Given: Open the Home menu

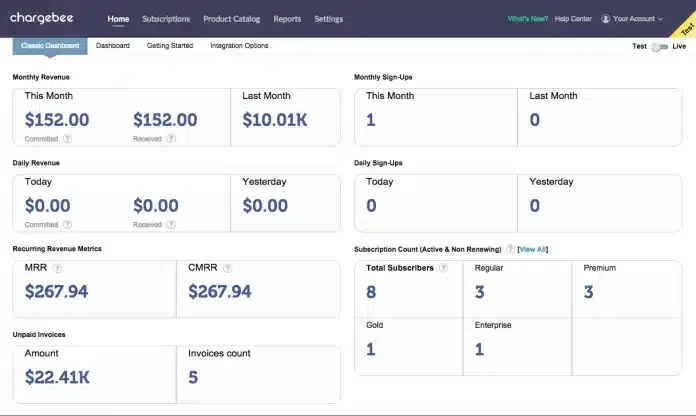Looking at the screenshot, I should [118, 19].
